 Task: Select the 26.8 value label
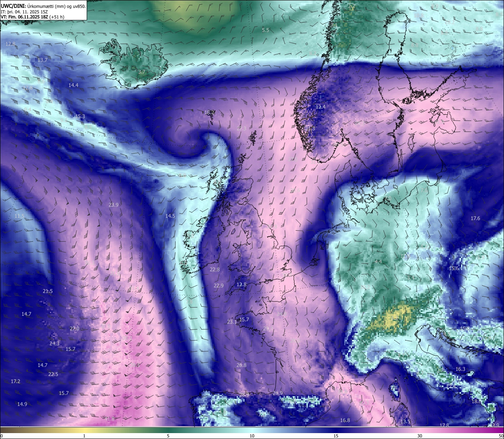click(241, 365)
